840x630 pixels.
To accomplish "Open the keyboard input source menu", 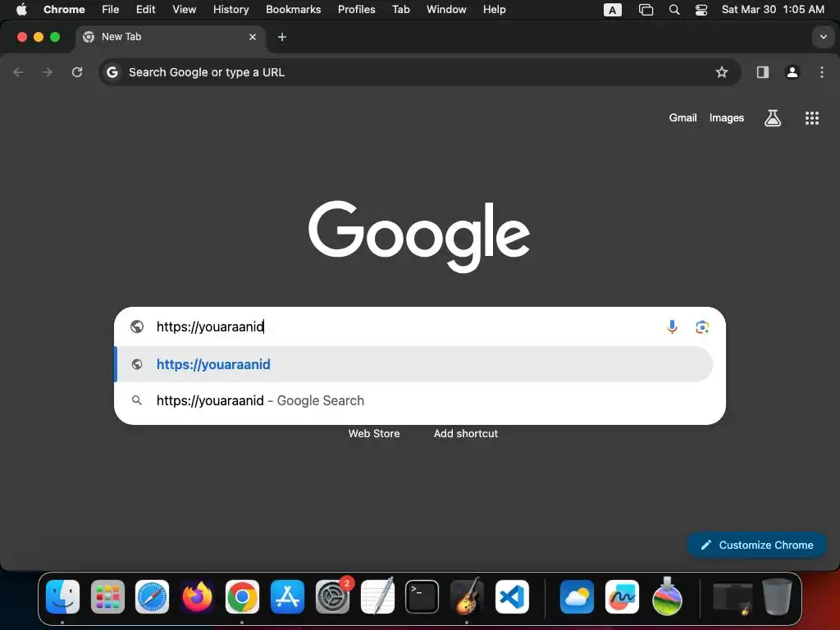I will tap(612, 10).
